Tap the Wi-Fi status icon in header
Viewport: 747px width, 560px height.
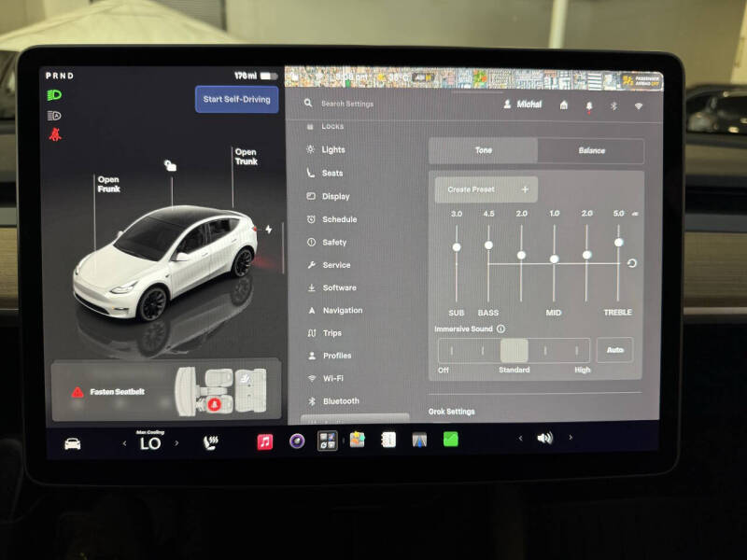[x=639, y=105]
